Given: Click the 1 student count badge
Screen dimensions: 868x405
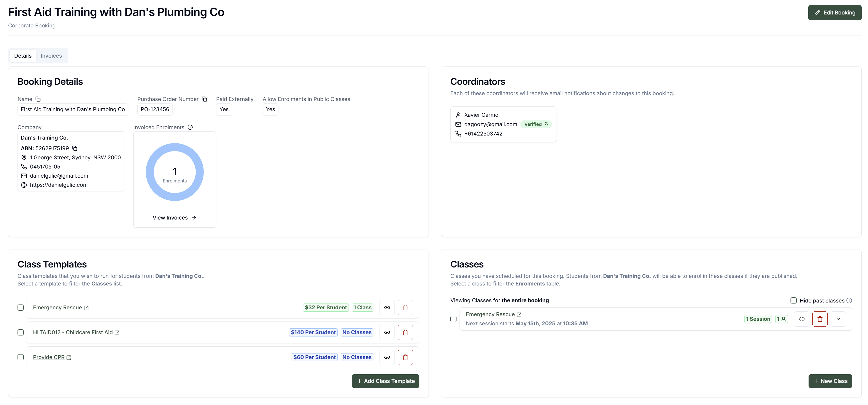Looking at the screenshot, I should click(781, 319).
